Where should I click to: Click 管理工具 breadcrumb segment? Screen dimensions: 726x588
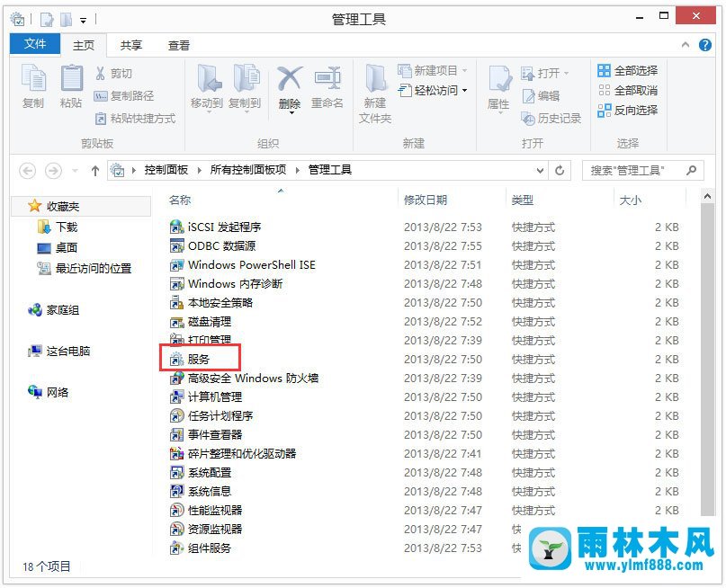click(x=330, y=170)
